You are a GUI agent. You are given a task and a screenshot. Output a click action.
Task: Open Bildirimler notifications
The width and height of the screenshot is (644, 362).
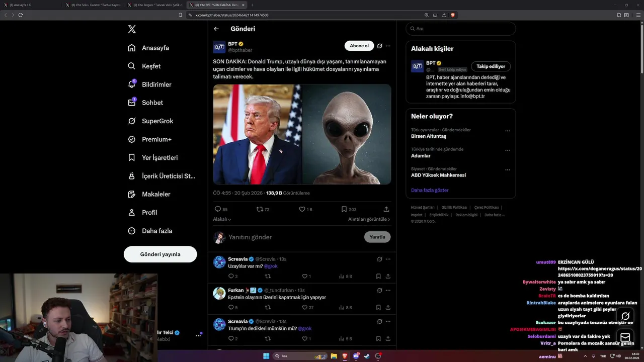[x=149, y=84]
